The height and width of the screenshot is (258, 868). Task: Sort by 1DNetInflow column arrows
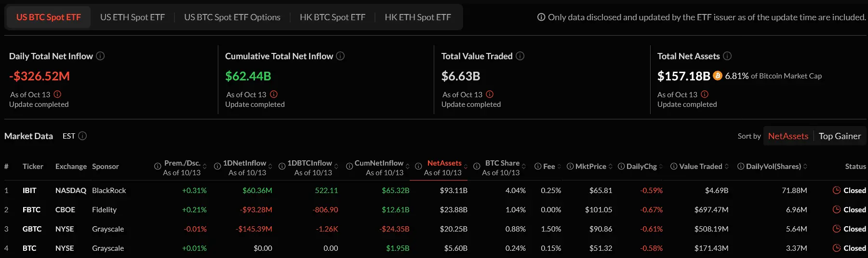click(270, 167)
